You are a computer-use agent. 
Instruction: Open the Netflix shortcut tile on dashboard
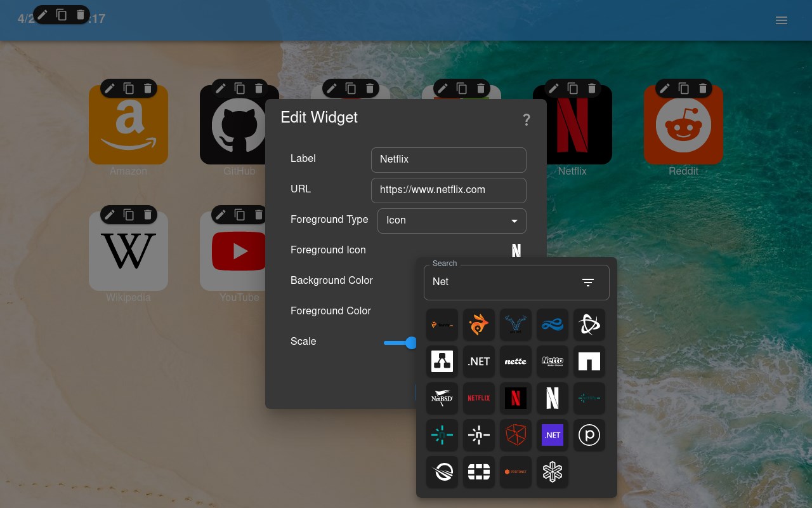(x=572, y=125)
